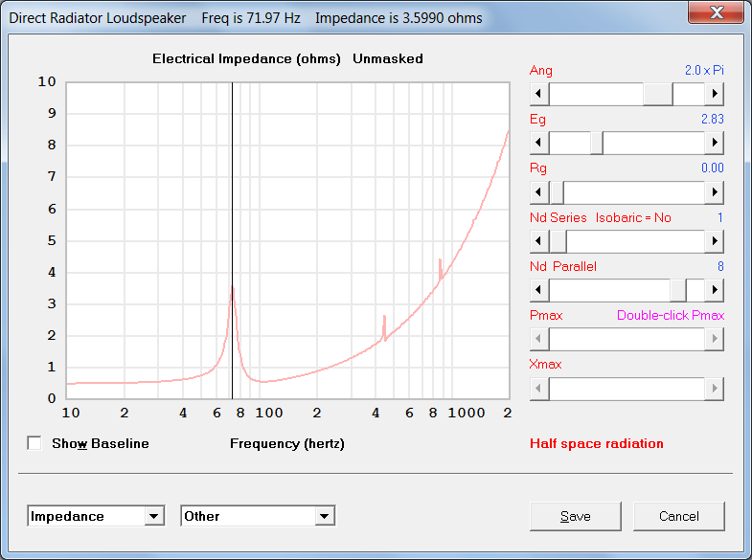Close the Direct Radiator Loudspeaker window
The height and width of the screenshot is (560, 752).
tap(716, 12)
